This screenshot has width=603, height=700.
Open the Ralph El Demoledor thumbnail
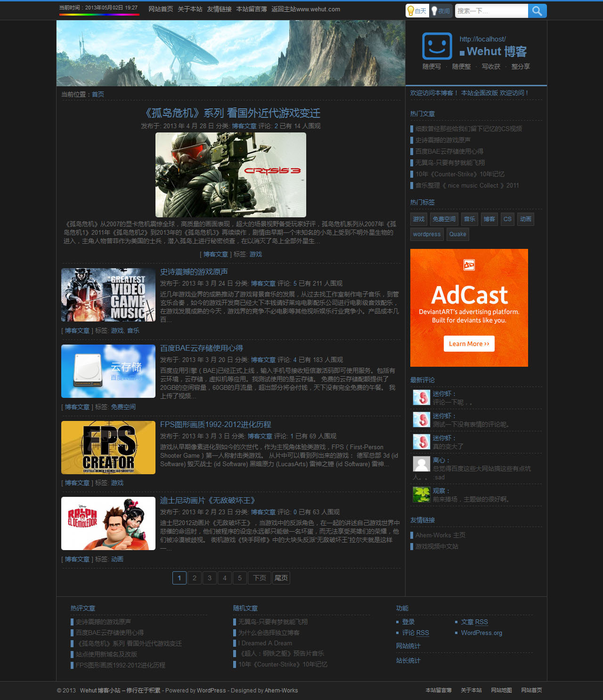108,523
